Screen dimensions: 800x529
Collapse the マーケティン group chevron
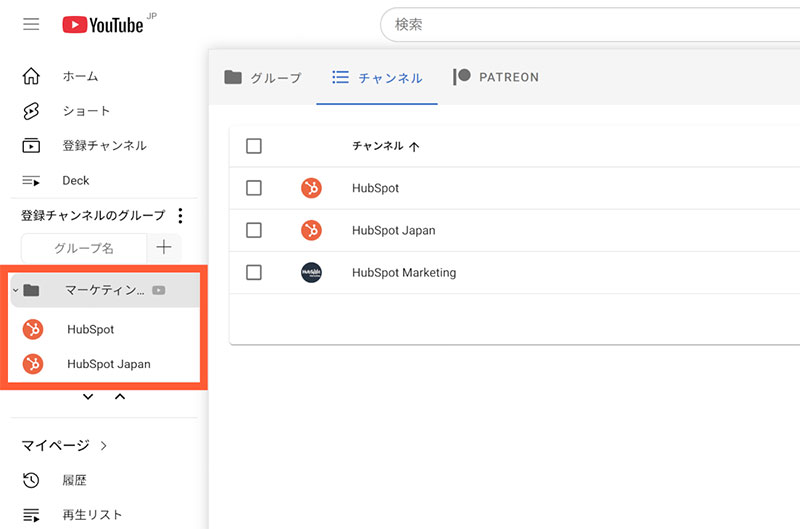click(16, 290)
